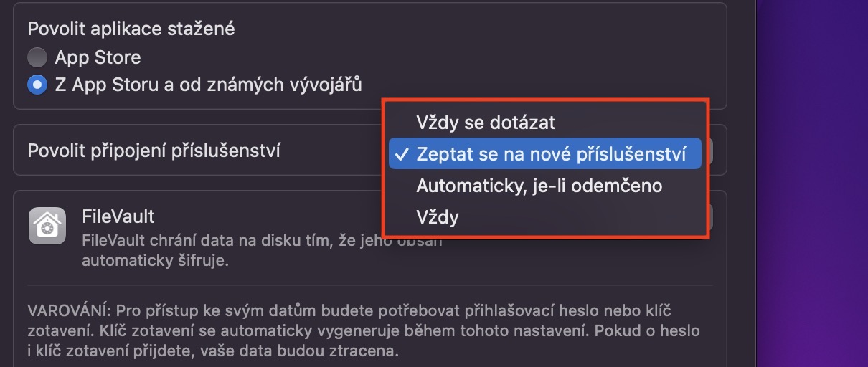
Task: Pick 'Zeptat se na nové příslušenství' option
Action: pos(549,153)
